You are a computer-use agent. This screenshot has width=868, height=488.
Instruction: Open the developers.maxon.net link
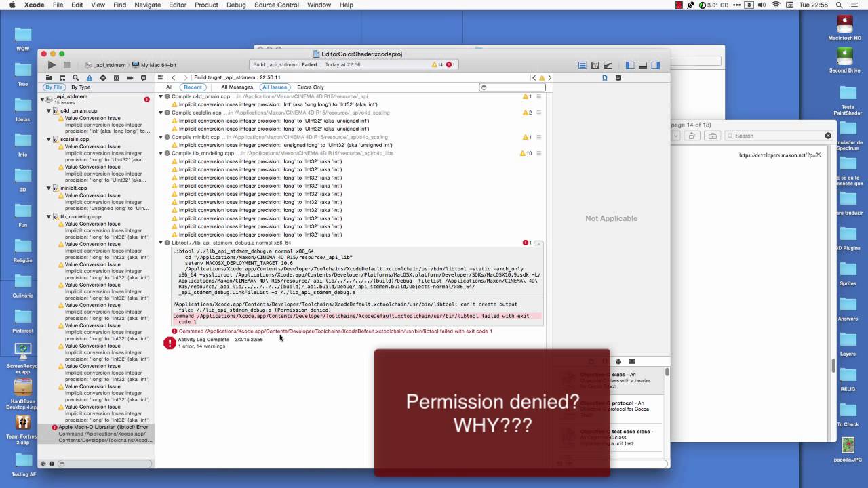[x=780, y=155]
